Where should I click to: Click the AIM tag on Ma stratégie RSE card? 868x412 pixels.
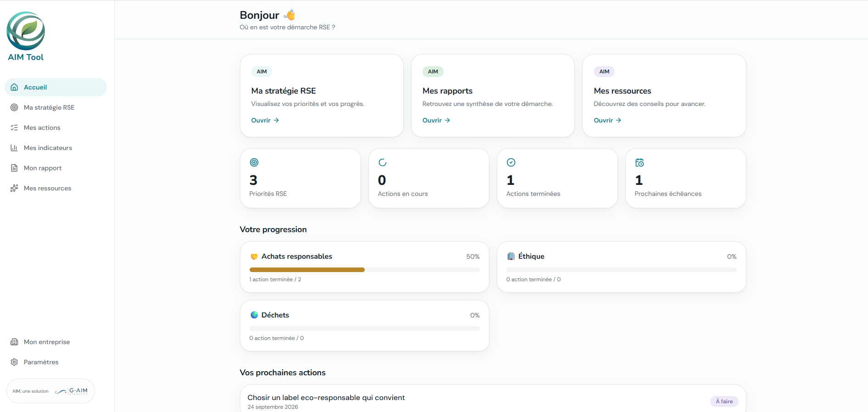pos(262,72)
